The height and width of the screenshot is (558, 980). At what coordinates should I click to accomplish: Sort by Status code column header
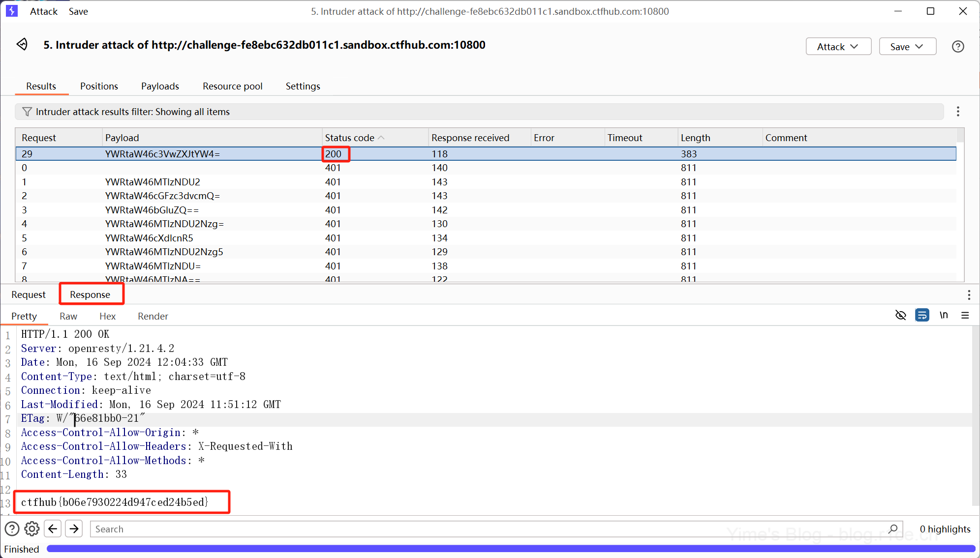350,138
